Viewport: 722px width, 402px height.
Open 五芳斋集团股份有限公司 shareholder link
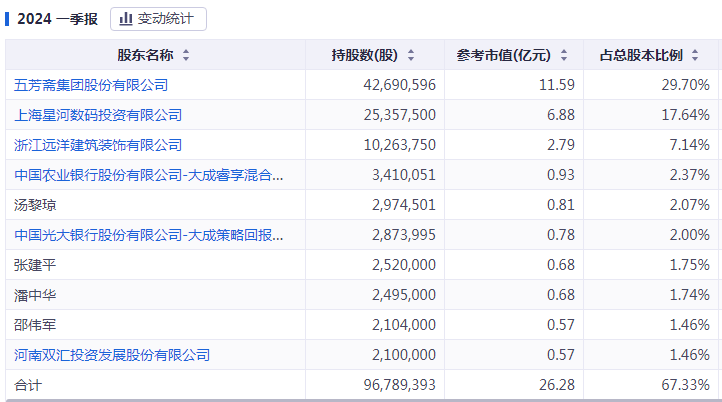pos(91,85)
